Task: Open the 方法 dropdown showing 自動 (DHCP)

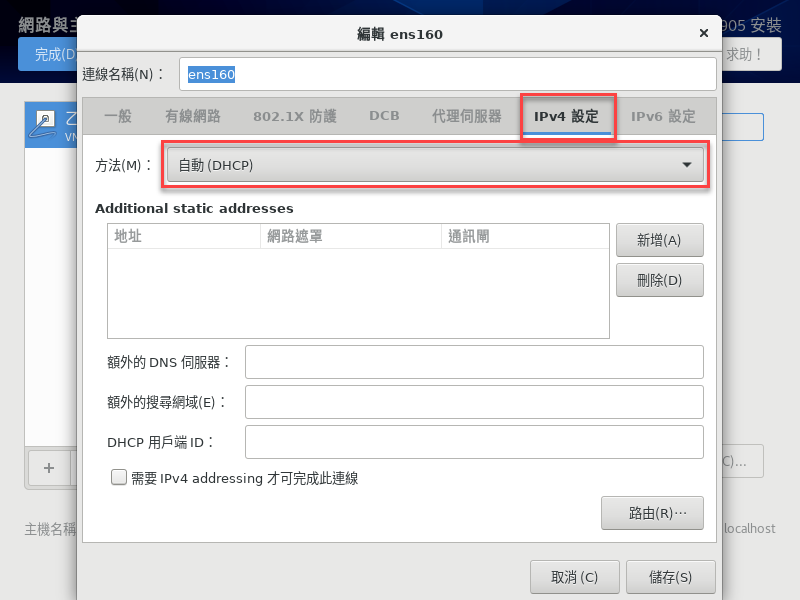Action: (x=435, y=165)
